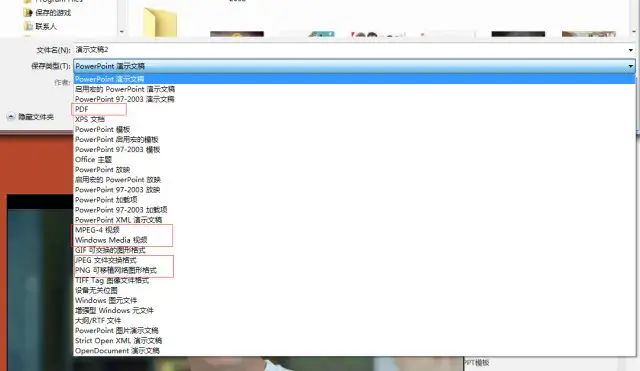Select PDF from the save type list

point(354,109)
